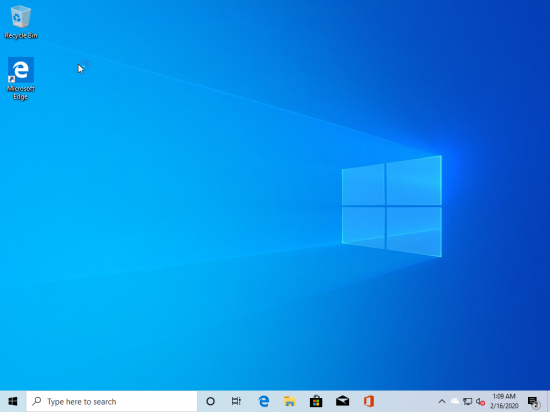Open the OneDrive cloud tray icon
Viewport: 550px width, 412px height.
[x=455, y=401]
